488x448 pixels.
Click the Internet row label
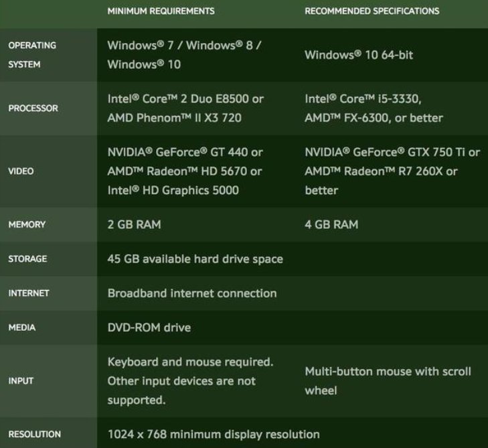[29, 293]
